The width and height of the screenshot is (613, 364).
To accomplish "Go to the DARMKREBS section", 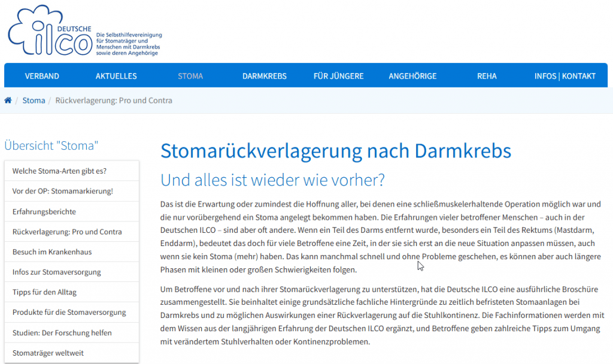I will 264,76.
